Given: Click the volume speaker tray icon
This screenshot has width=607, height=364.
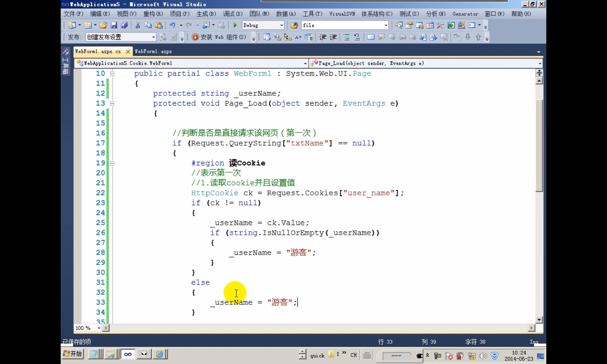Looking at the screenshot, I should pyautogui.click(x=483, y=356).
